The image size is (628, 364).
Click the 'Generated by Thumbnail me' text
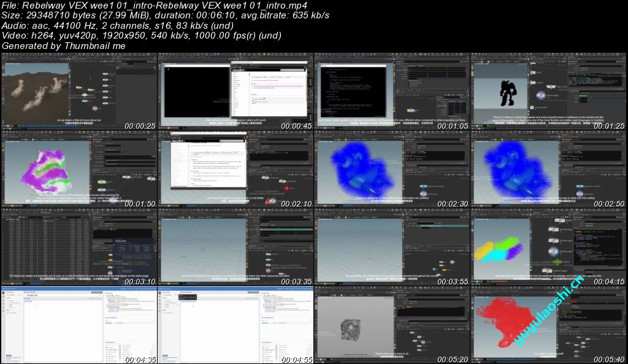tap(64, 45)
